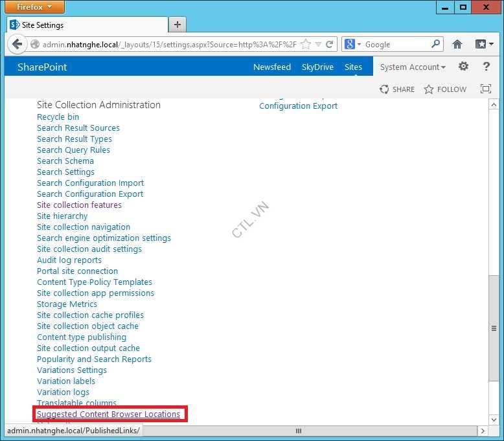The image size is (504, 441).
Task: Click the reload page icon
Action: point(329,44)
